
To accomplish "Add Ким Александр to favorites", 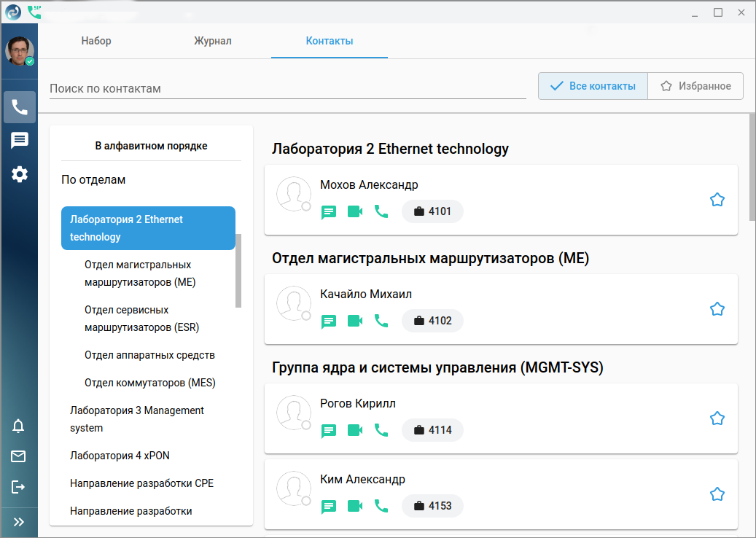I will [x=717, y=494].
